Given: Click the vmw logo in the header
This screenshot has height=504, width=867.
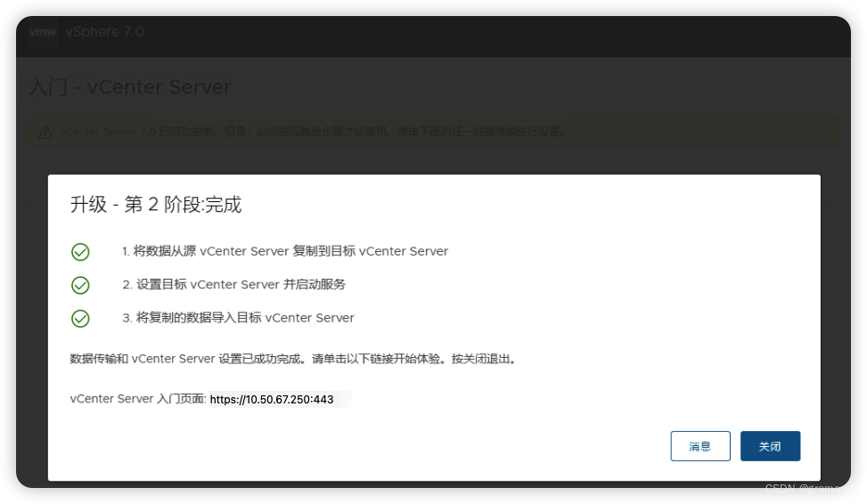Looking at the screenshot, I should (x=43, y=32).
